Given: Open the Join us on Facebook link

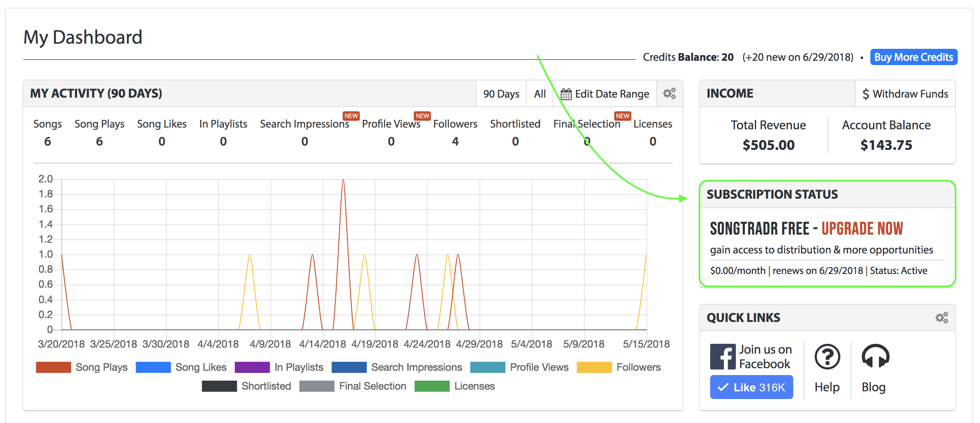Looking at the screenshot, I should coord(765,357).
